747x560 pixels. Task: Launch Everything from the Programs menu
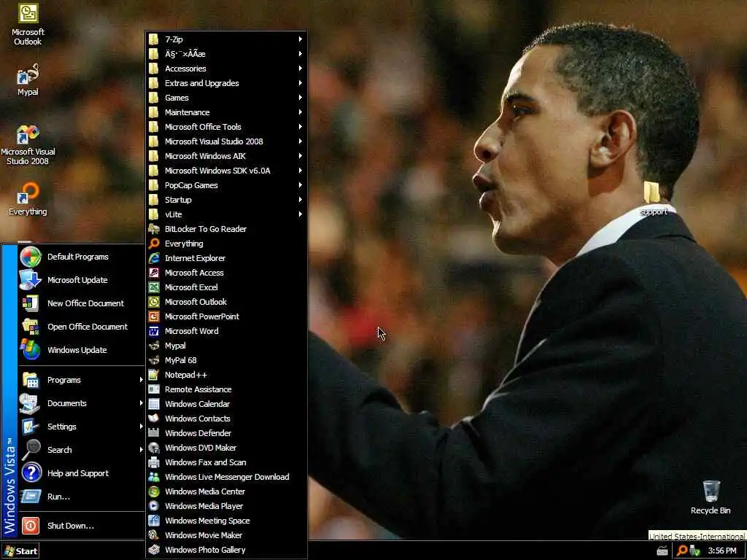(226, 244)
